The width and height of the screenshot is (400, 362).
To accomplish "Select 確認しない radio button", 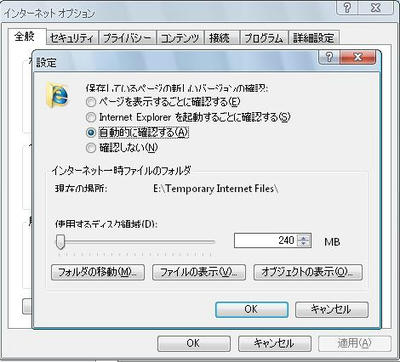I will click(91, 148).
